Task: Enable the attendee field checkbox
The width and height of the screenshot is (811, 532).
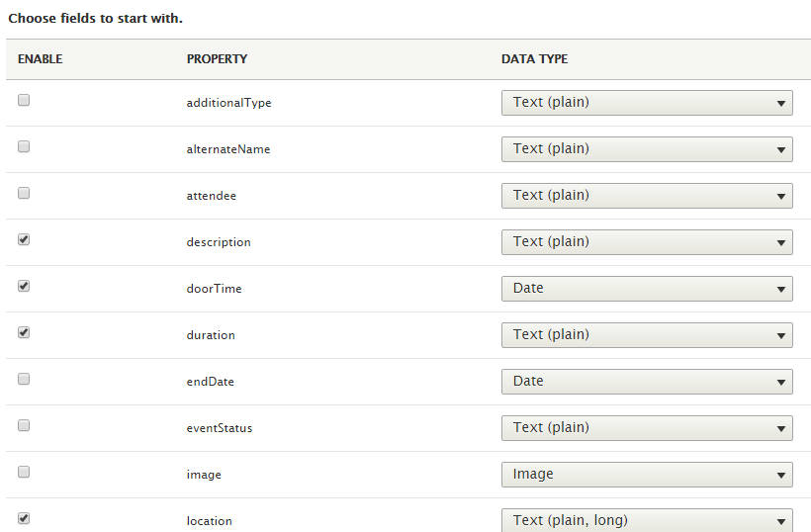Action: pos(24,193)
